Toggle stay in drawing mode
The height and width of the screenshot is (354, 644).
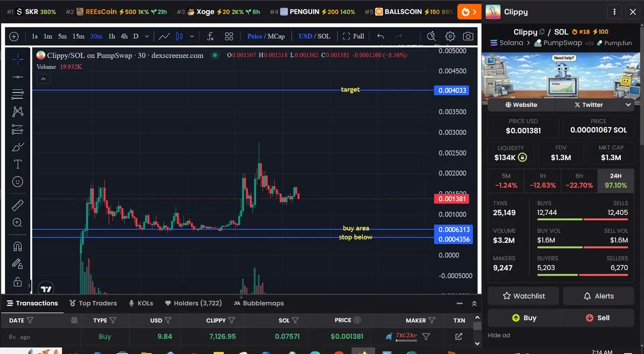click(18, 264)
